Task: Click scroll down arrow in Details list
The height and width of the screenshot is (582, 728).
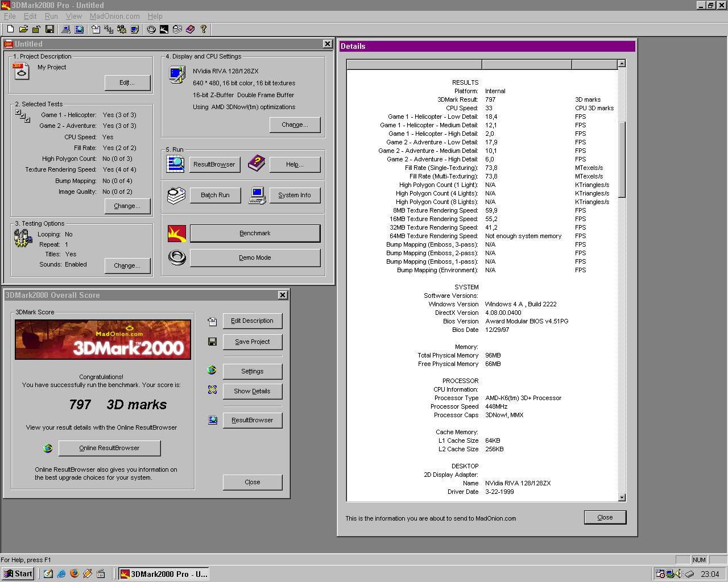Action: [x=622, y=497]
